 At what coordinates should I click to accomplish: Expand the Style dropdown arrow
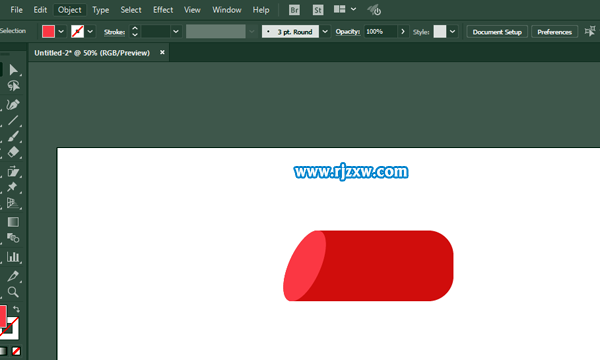click(452, 32)
